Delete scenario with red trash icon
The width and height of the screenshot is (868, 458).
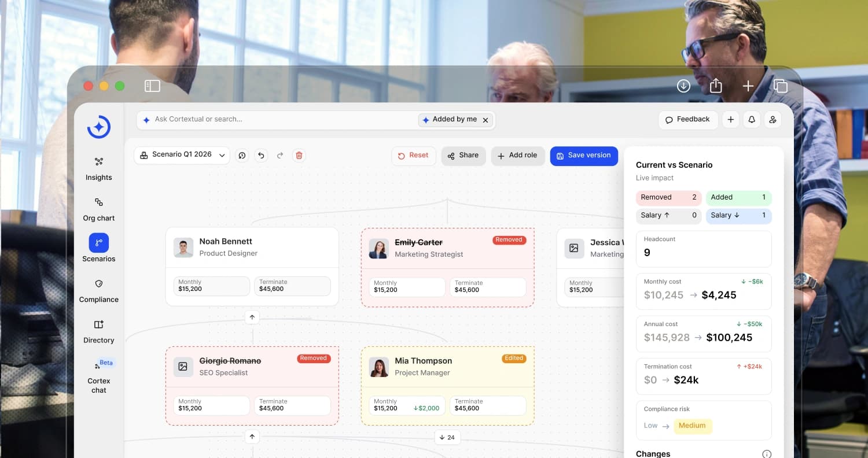(299, 155)
